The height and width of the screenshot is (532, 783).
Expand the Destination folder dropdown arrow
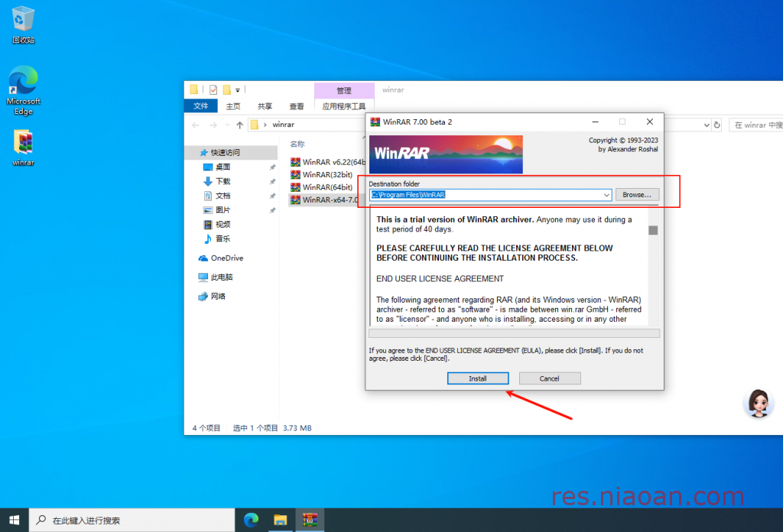[x=606, y=195]
